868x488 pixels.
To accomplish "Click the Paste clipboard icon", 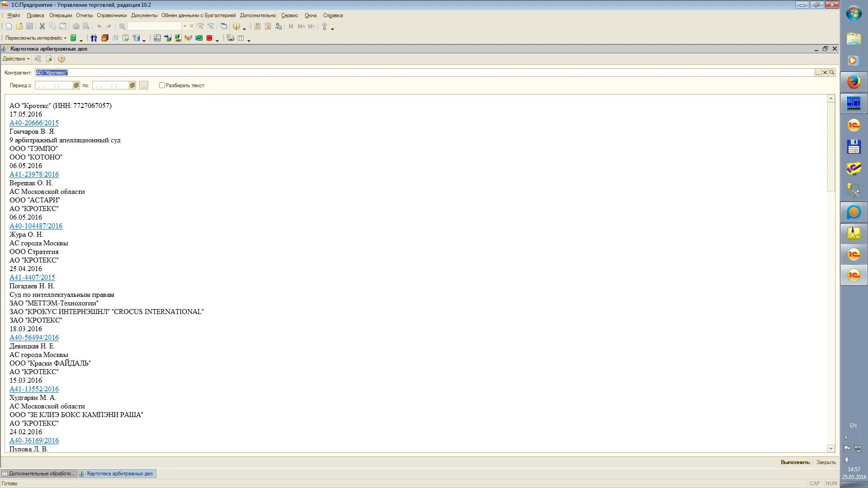I will pos(63,26).
